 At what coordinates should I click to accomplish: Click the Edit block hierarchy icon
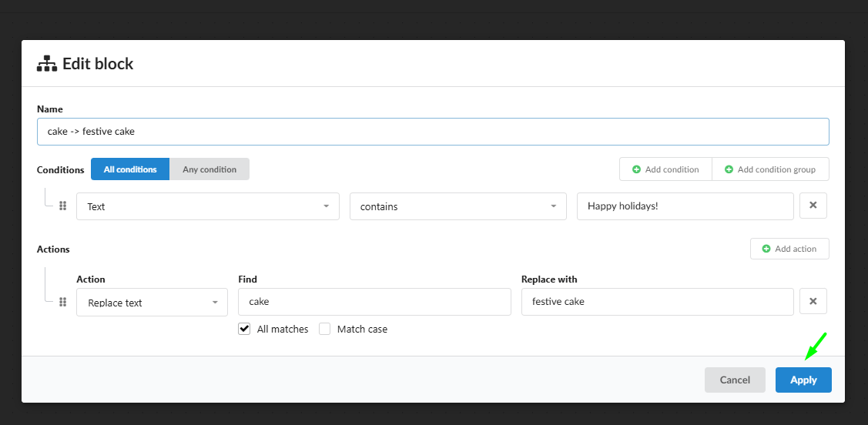47,64
